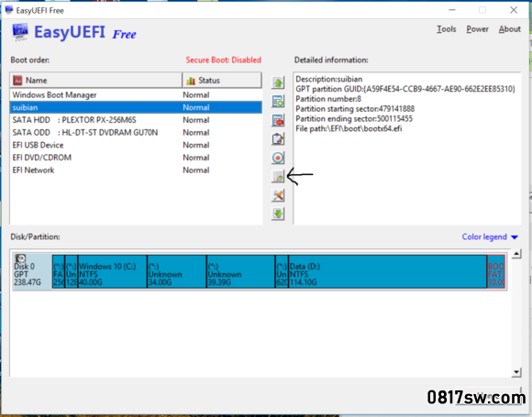Select Data (D:) NTFS partition
532x417 pixels.
click(x=387, y=271)
